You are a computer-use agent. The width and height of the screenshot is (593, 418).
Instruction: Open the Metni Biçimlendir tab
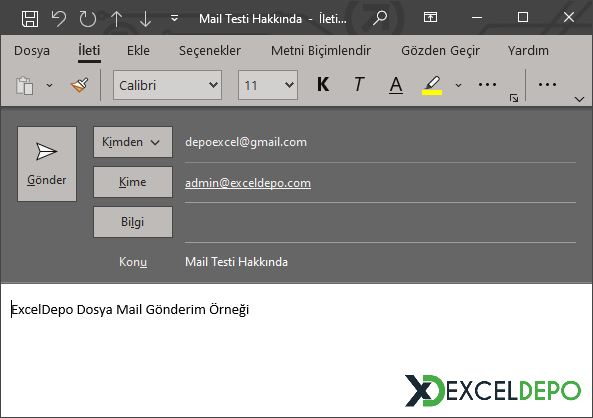[321, 51]
